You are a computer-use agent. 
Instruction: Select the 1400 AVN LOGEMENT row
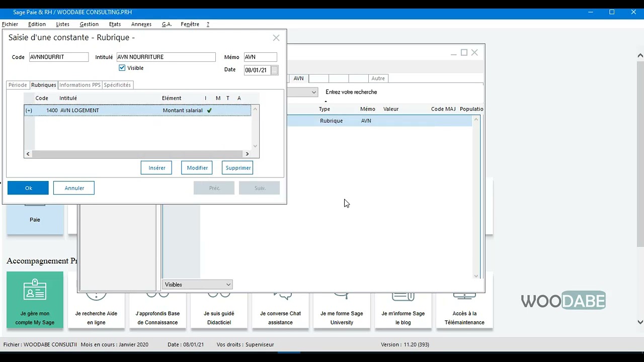point(137,111)
